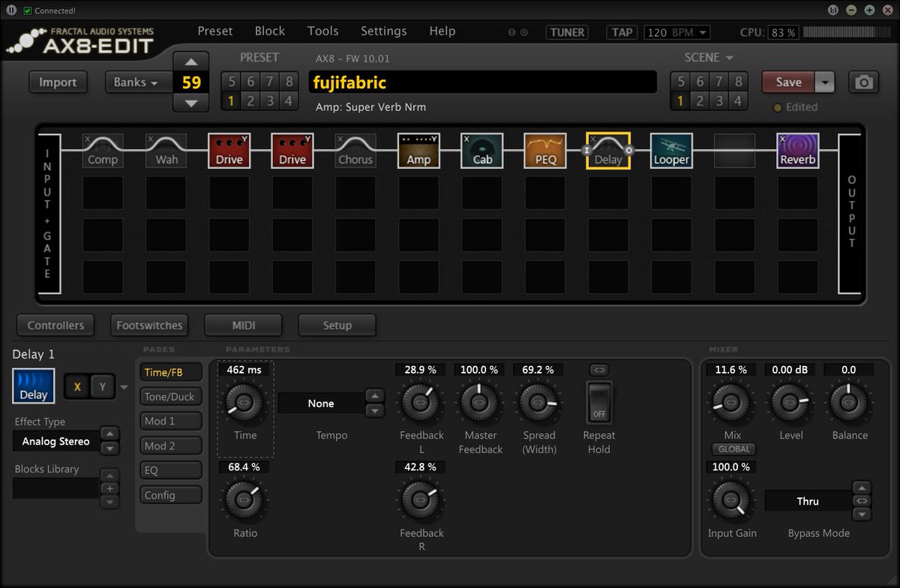Open the Help menu

click(442, 31)
